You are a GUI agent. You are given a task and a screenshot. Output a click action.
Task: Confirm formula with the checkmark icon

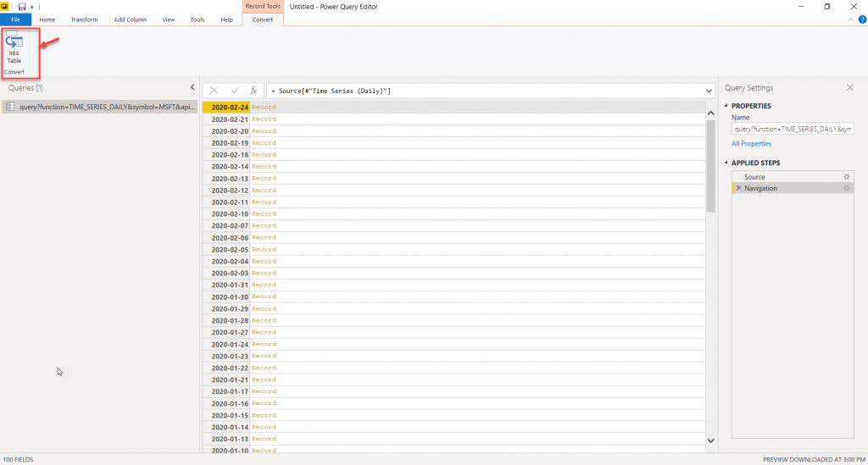click(235, 91)
